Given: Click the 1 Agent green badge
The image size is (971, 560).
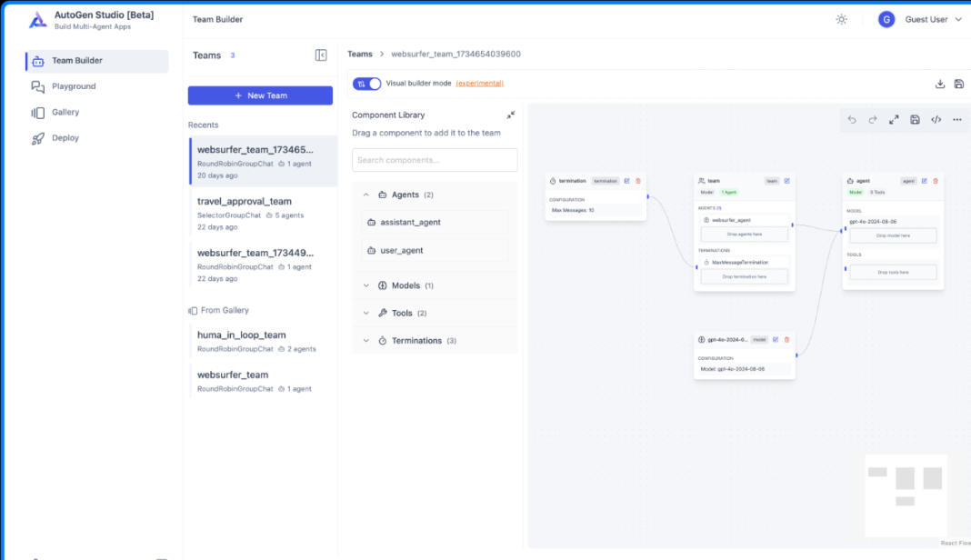Looking at the screenshot, I should [729, 192].
